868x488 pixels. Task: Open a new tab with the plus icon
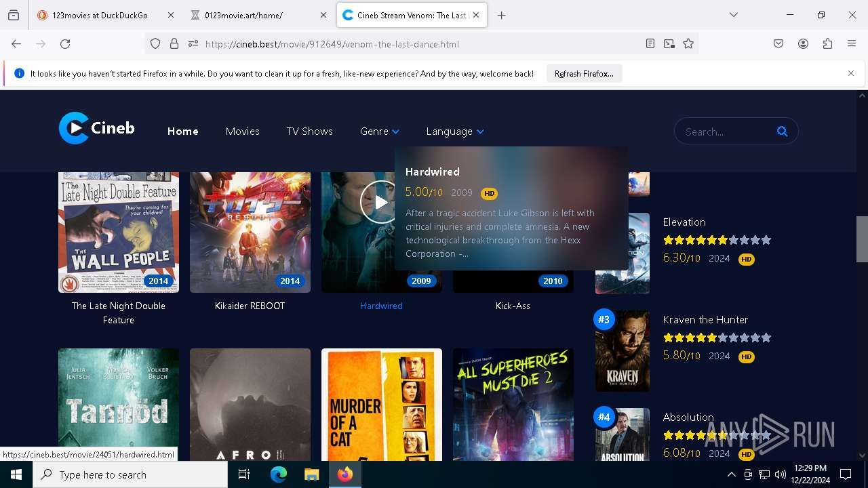click(501, 15)
